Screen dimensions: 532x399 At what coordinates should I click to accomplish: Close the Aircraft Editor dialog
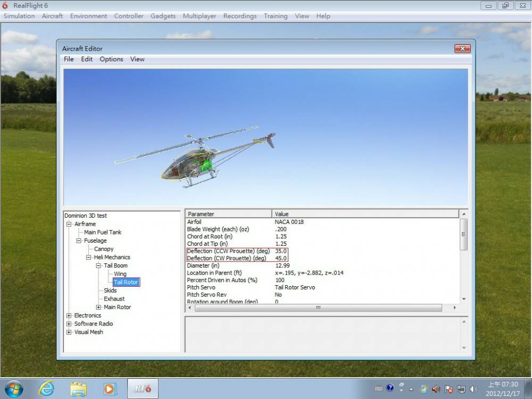pos(462,48)
